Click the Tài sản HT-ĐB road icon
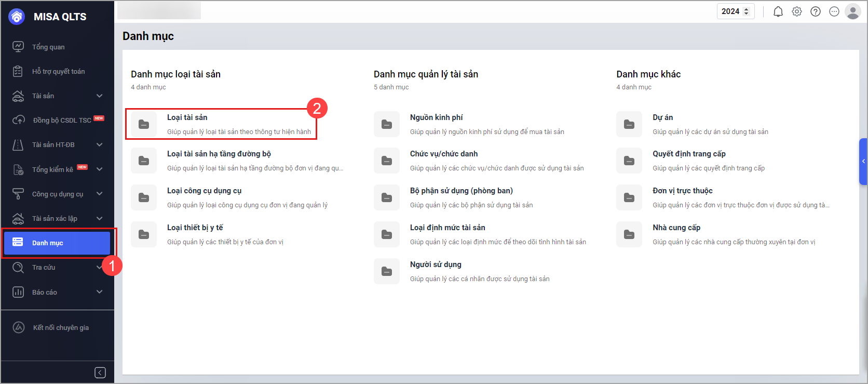The height and width of the screenshot is (384, 868). tap(18, 144)
